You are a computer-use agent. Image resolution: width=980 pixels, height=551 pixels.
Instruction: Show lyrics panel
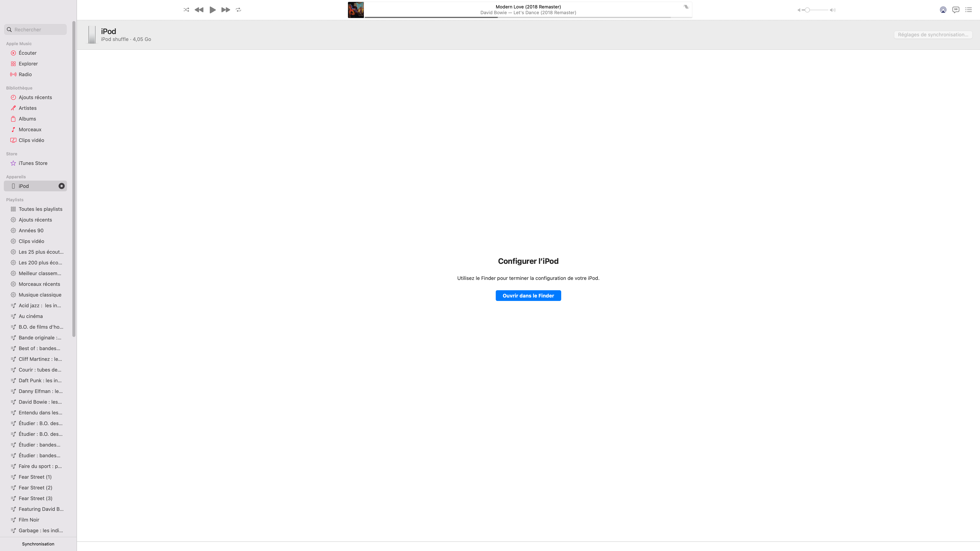pos(956,10)
